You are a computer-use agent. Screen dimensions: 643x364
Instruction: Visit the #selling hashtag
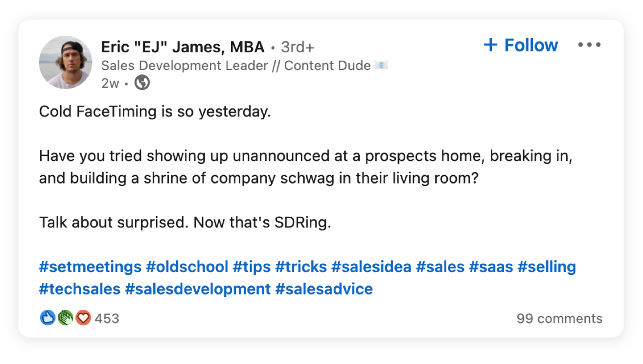[547, 267]
